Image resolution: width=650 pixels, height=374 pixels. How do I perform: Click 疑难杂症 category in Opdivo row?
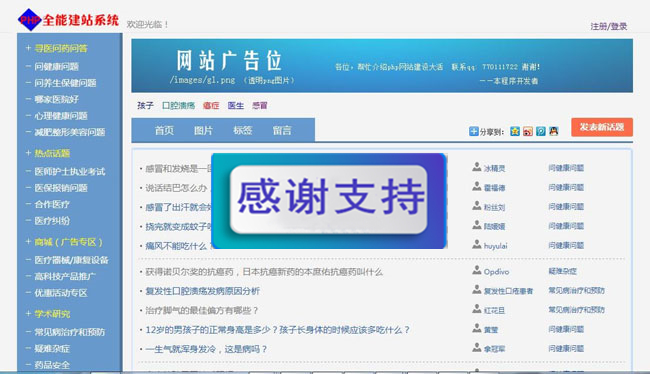point(562,271)
